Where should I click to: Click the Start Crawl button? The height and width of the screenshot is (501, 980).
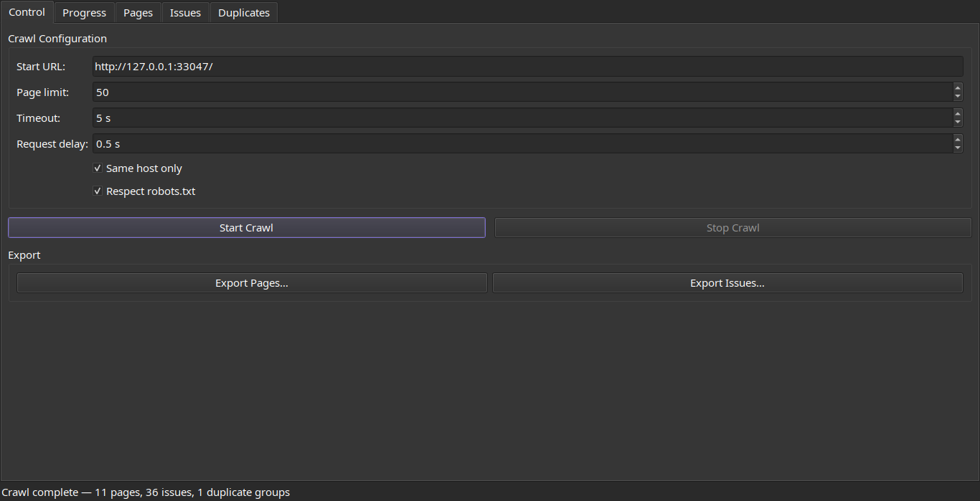[247, 228]
